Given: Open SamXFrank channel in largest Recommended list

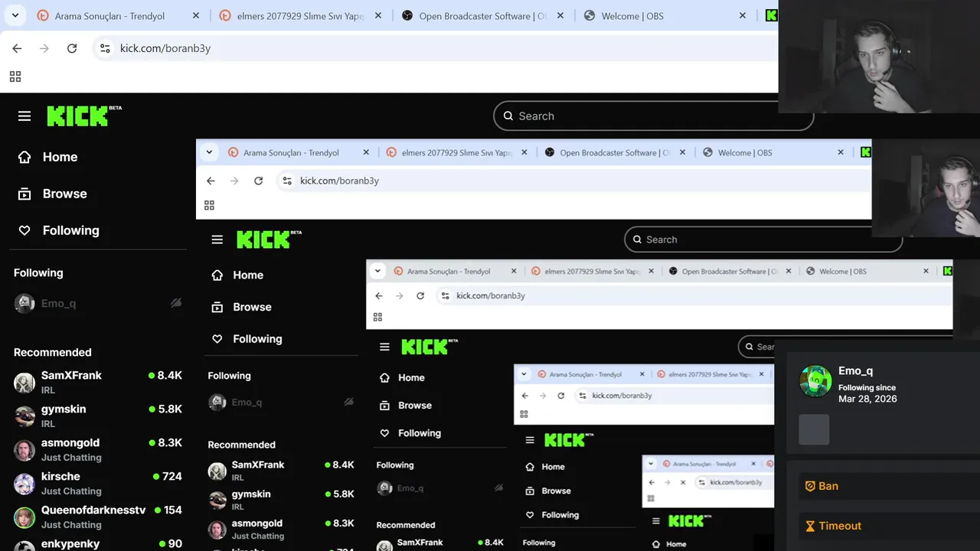Looking at the screenshot, I should (98, 383).
